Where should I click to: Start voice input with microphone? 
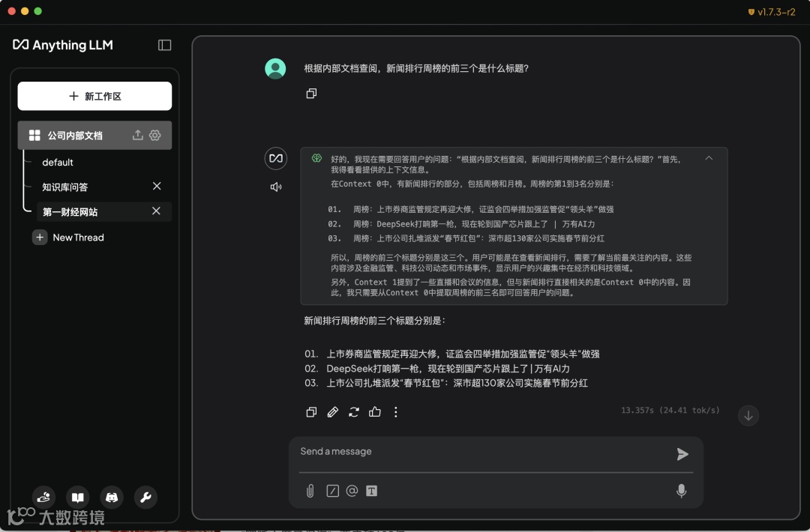pyautogui.click(x=681, y=491)
